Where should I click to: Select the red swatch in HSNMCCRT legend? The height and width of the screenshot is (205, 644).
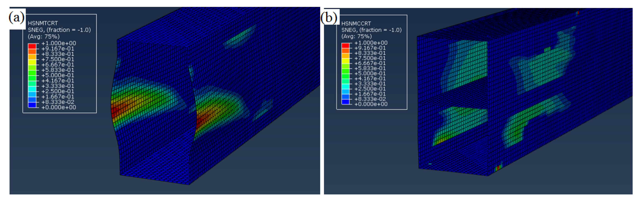pos(345,45)
